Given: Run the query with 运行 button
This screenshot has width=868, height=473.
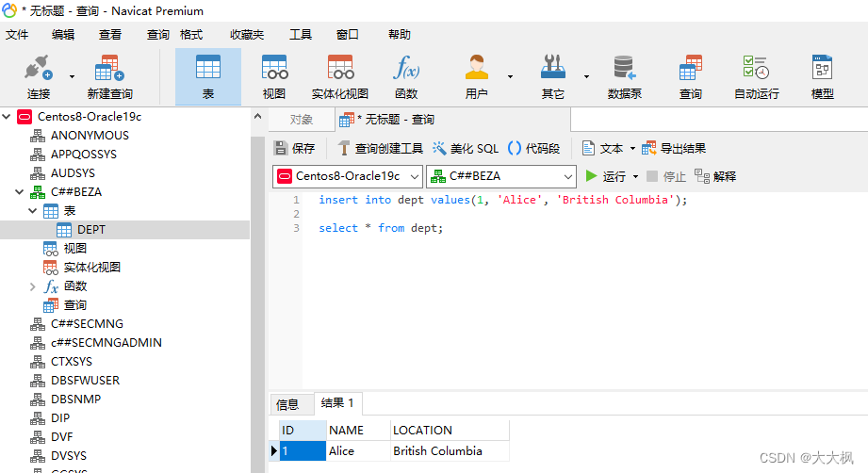Looking at the screenshot, I should tap(606, 176).
